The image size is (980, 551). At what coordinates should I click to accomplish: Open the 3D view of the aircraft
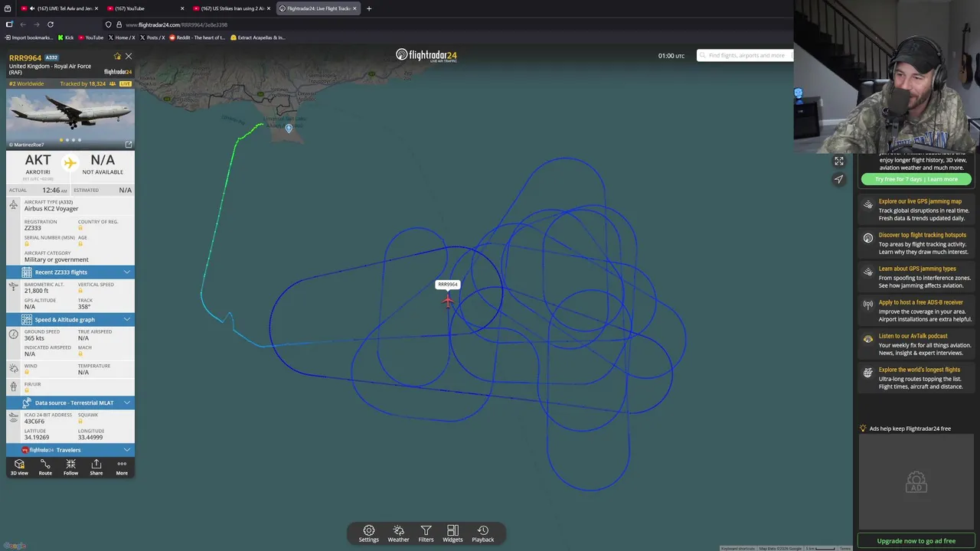click(19, 468)
